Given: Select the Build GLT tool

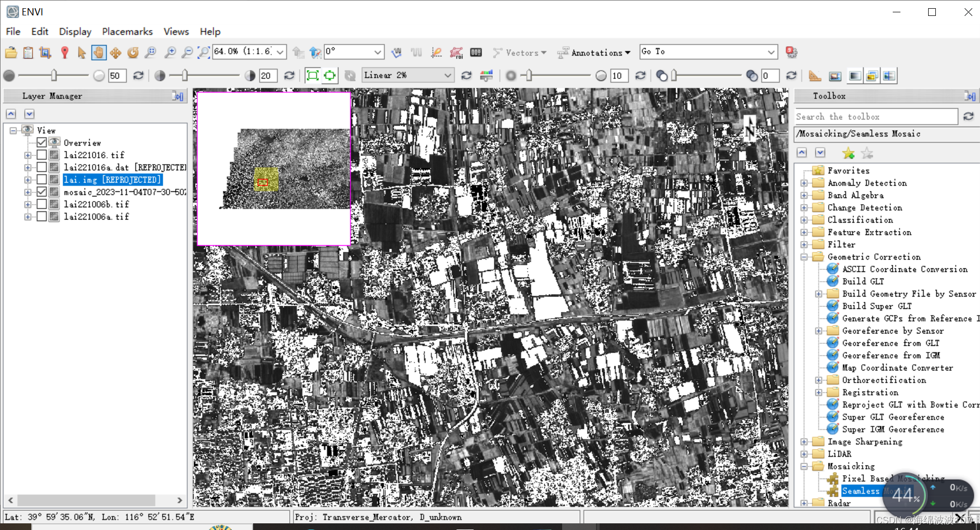Looking at the screenshot, I should coord(863,281).
